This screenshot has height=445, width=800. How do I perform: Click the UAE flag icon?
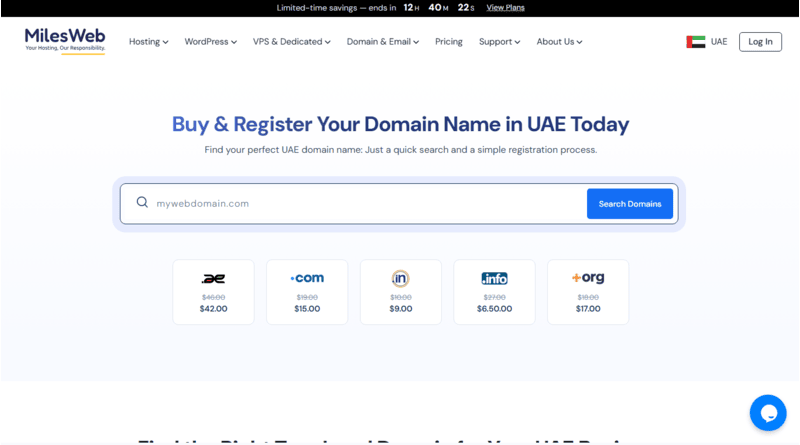tap(695, 42)
